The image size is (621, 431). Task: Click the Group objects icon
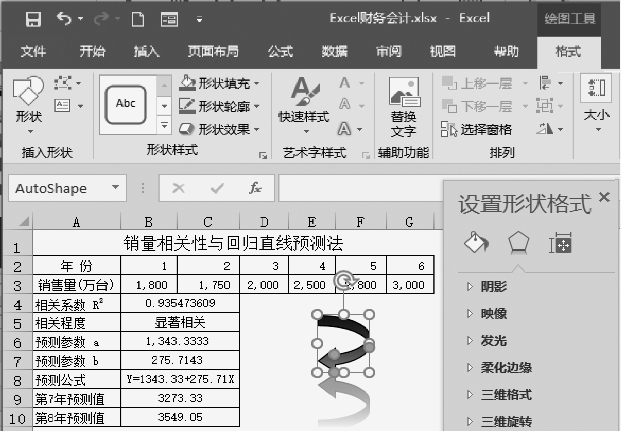tap(545, 106)
